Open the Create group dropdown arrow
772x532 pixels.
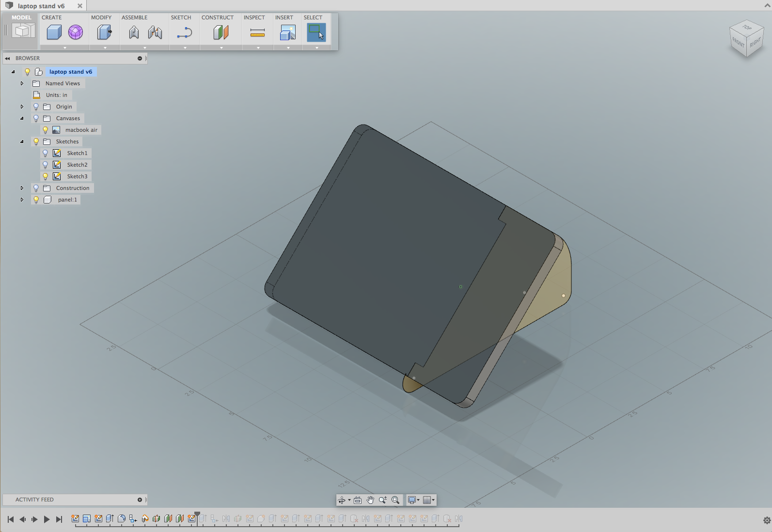pos(65,48)
